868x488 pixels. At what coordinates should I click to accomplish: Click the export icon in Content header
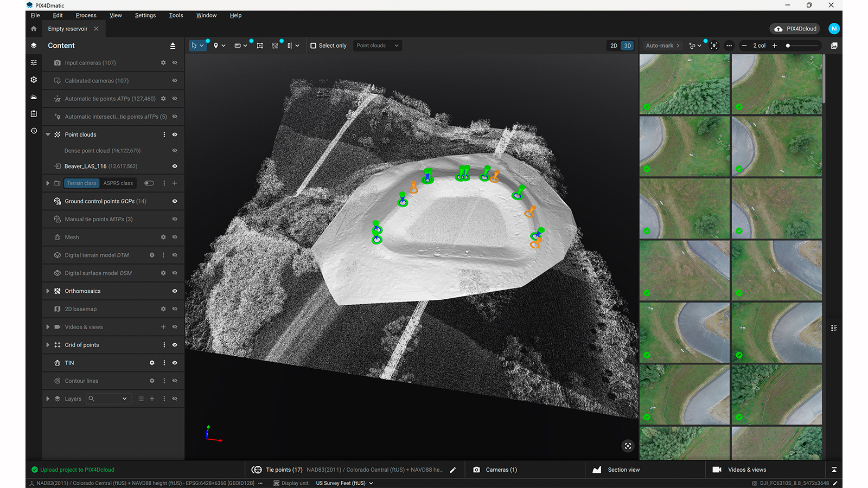(x=173, y=46)
